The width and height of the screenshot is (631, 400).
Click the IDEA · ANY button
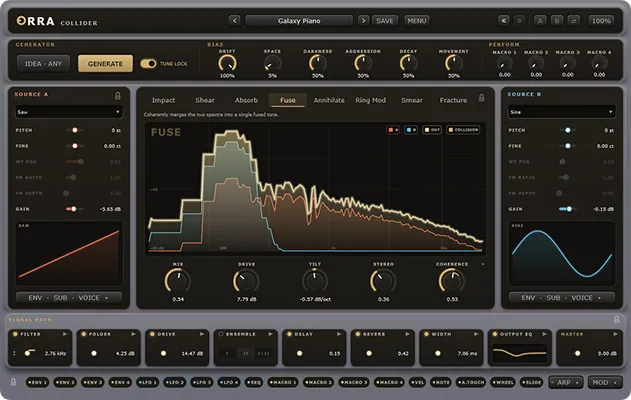click(x=43, y=64)
